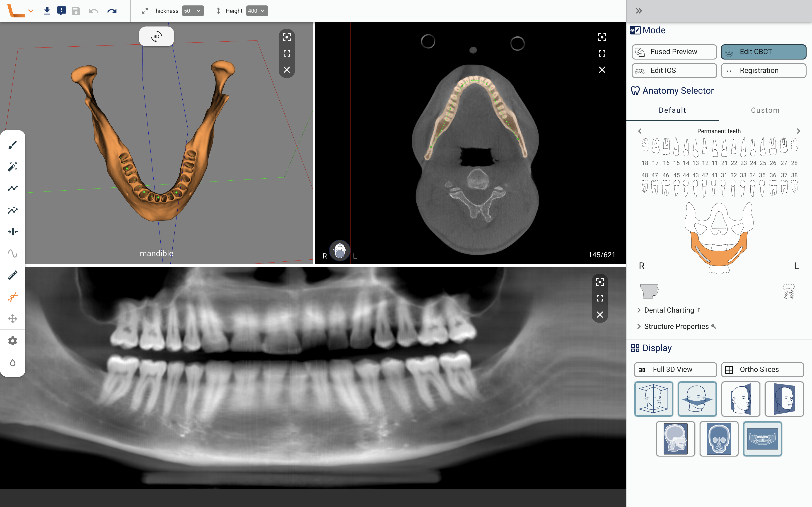The width and height of the screenshot is (812, 507).
Task: Click the move arrows tool
Action: click(x=12, y=318)
